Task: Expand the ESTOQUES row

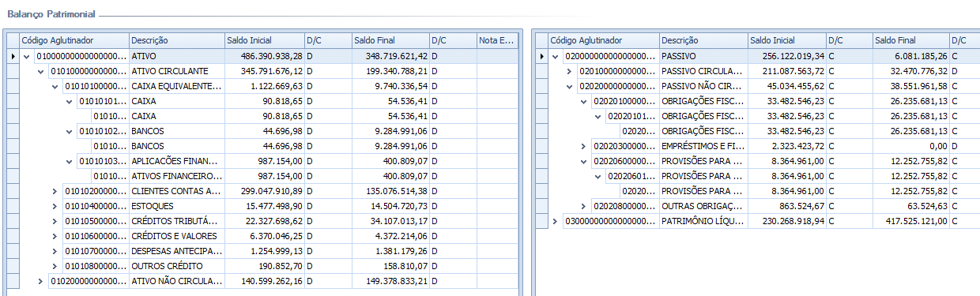Action: coord(55,206)
